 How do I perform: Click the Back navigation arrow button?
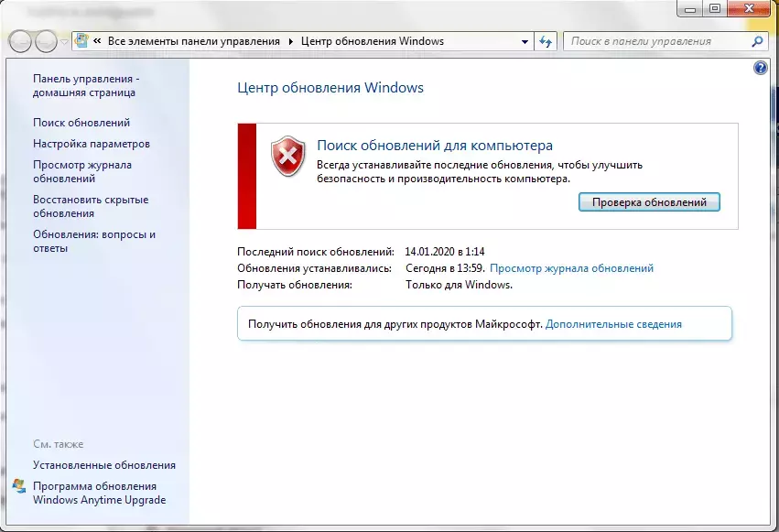click(x=21, y=42)
